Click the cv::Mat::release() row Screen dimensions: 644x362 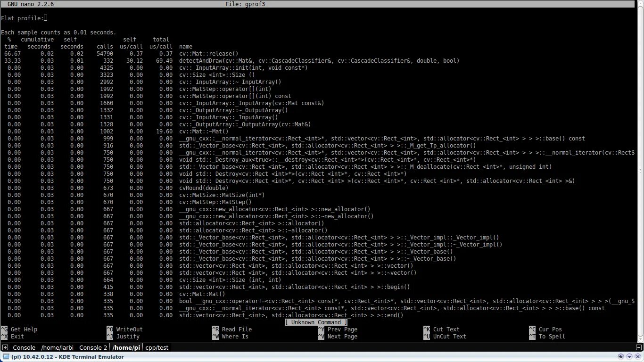(x=122, y=54)
